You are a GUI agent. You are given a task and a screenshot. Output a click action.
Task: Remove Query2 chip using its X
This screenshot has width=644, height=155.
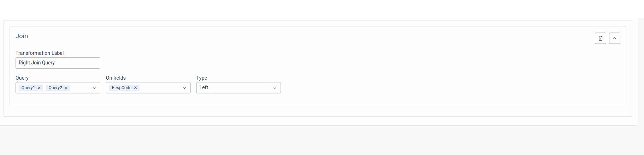[66, 88]
